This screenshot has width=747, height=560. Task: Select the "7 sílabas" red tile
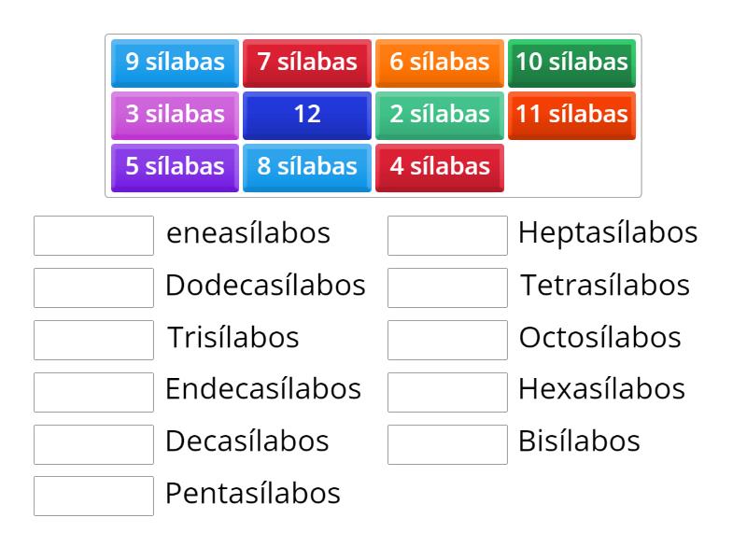(306, 63)
